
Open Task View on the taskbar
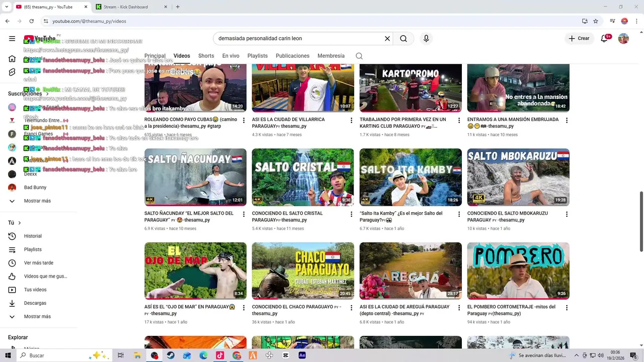point(121,355)
